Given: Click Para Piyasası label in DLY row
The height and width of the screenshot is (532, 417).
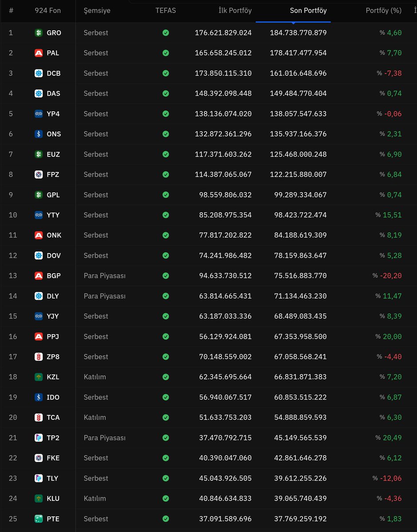Looking at the screenshot, I should 105,296.
